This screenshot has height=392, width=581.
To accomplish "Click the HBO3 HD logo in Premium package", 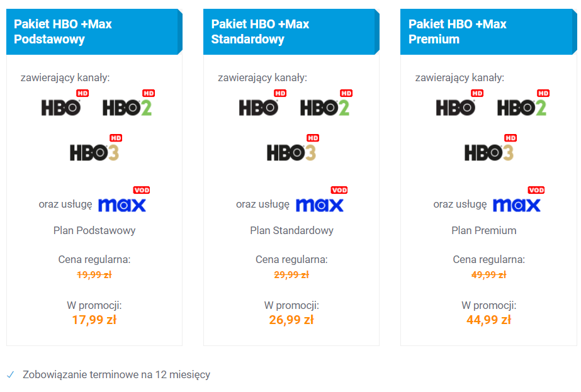I will pos(490,148).
